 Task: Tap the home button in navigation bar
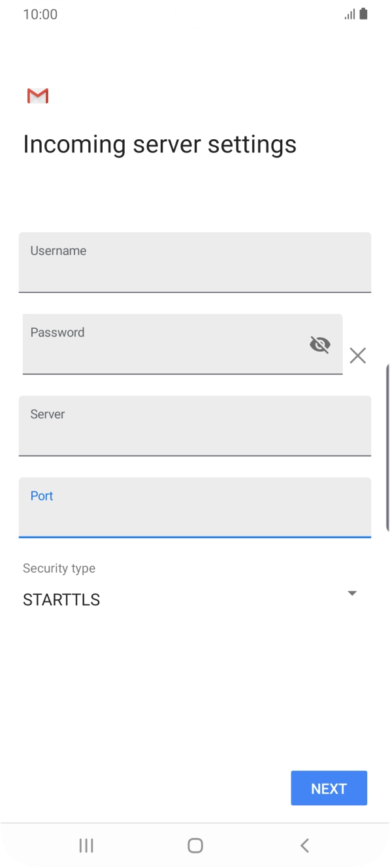pos(195,844)
